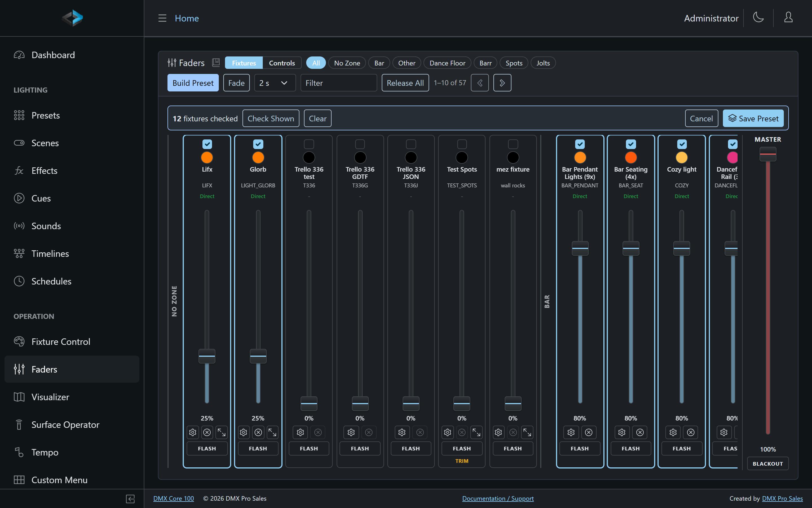This screenshot has height=508, width=812.
Task: Open Visualizer in the sidebar
Action: coord(72,397)
